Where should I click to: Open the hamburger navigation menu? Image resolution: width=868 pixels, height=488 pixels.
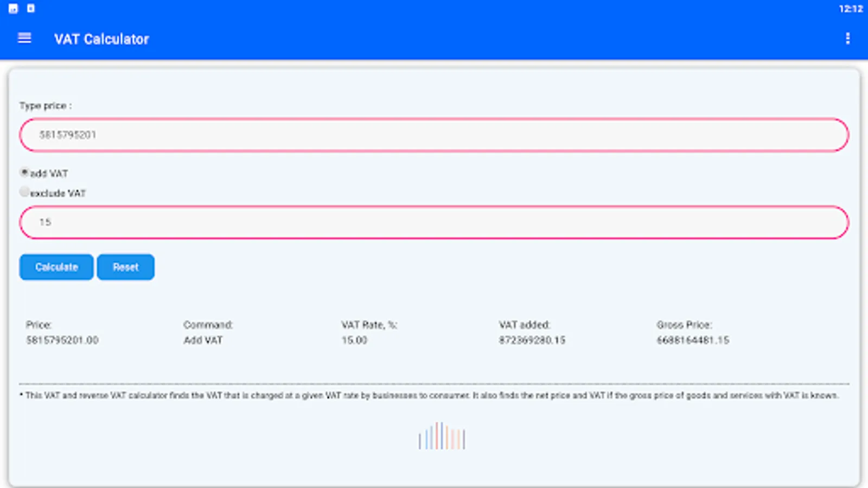pos(24,38)
